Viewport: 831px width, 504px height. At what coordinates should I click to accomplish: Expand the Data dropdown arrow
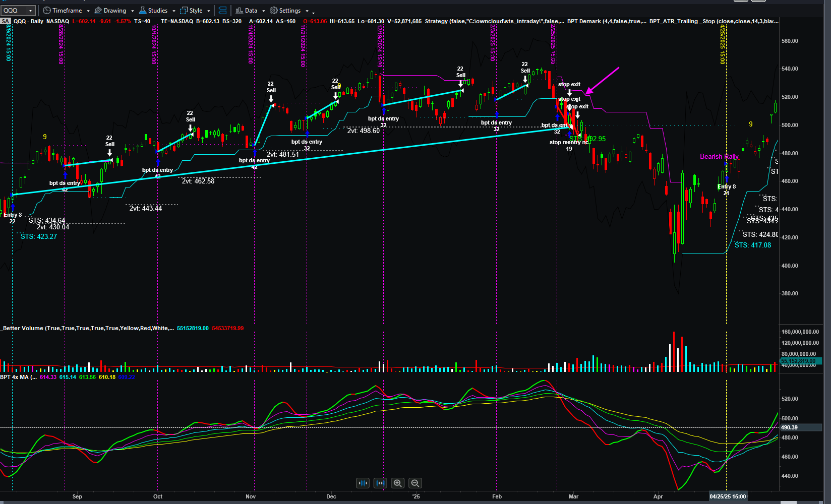(x=263, y=11)
